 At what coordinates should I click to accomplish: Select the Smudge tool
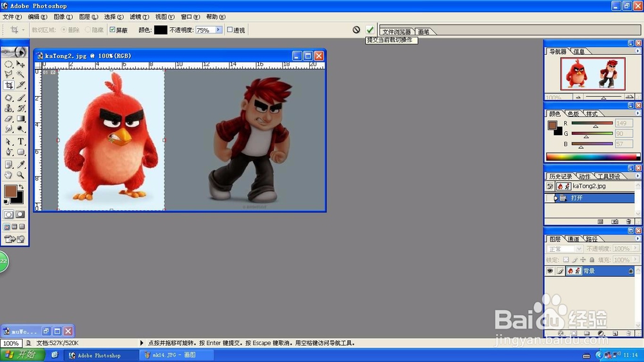(x=8, y=129)
